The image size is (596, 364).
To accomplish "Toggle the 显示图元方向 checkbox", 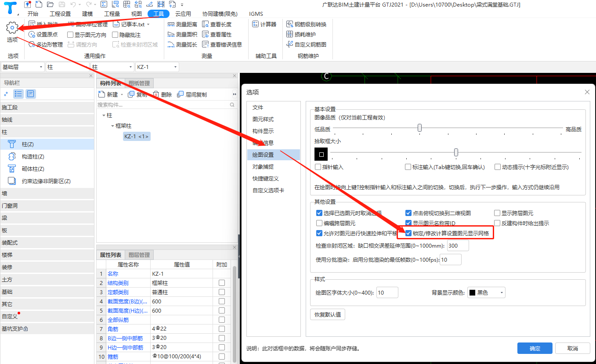I will tap(70, 35).
